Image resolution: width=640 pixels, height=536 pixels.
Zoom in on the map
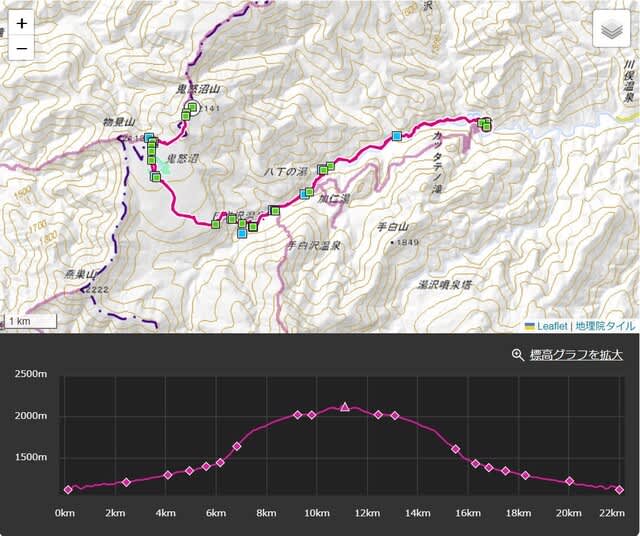coord(22,23)
